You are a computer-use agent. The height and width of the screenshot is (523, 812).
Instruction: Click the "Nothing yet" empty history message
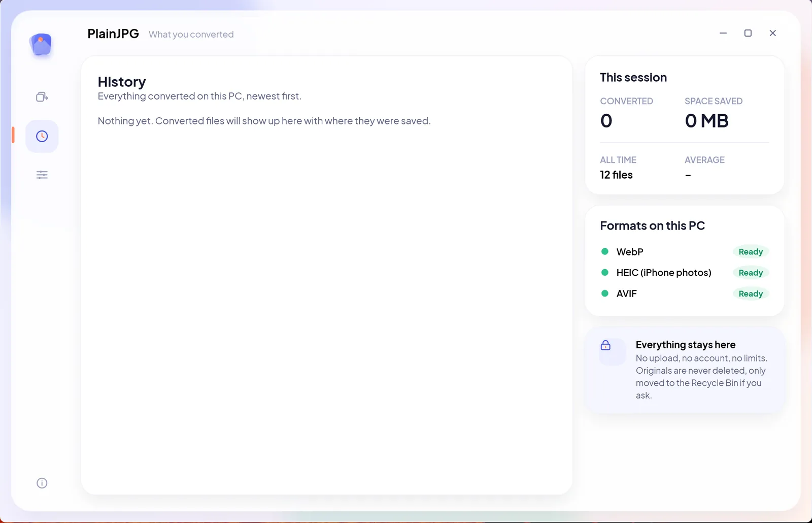click(x=264, y=121)
